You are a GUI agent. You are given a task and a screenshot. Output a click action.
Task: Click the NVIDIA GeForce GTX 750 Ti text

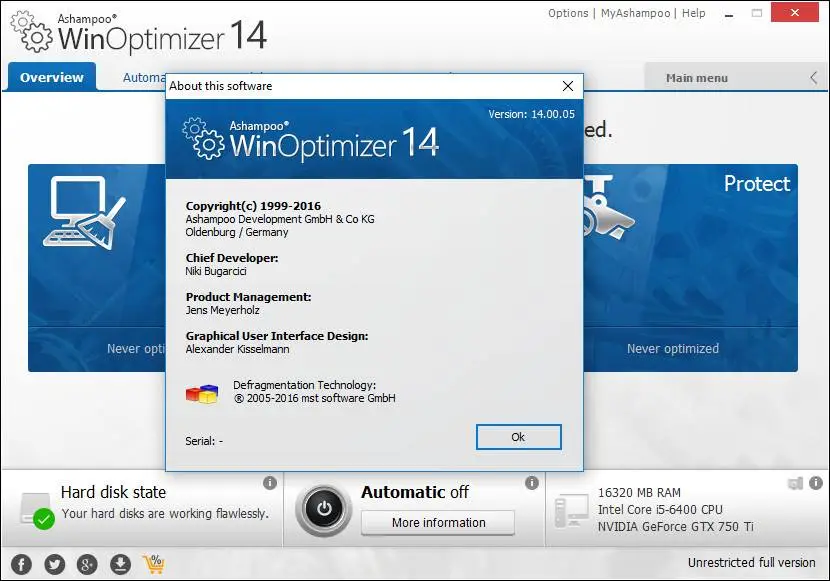(x=675, y=526)
